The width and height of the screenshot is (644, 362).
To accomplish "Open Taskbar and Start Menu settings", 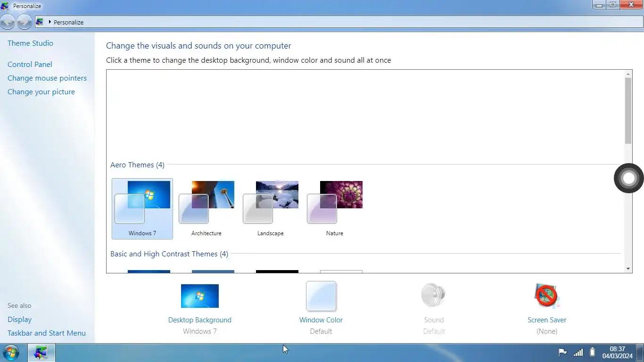I will point(47,333).
